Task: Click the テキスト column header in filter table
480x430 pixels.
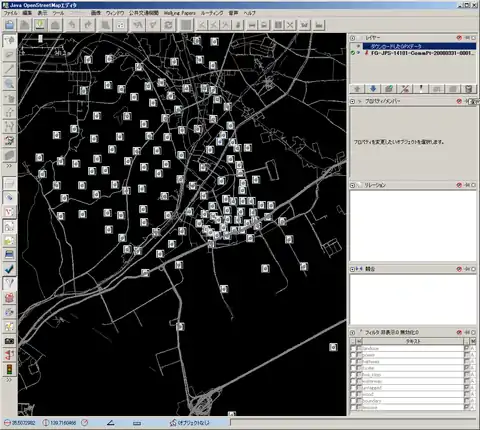Action: (x=413, y=341)
